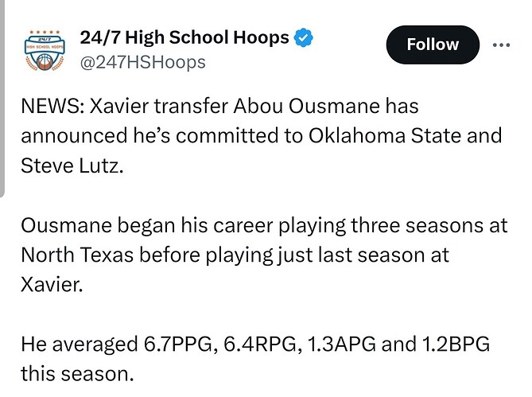Open the @247HSHoops handle link
The height and width of the screenshot is (397, 532).
[143, 62]
